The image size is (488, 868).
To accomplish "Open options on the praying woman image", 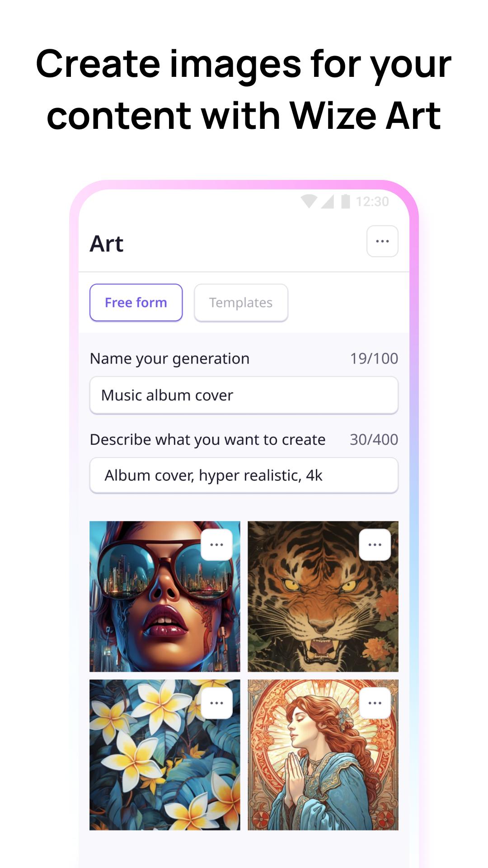I will coord(375,703).
